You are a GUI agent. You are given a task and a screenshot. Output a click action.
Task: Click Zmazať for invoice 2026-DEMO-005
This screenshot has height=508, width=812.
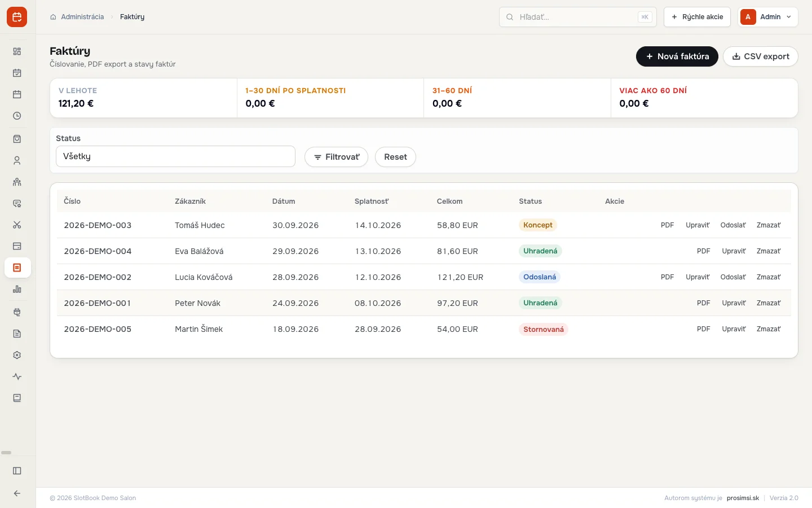click(769, 329)
